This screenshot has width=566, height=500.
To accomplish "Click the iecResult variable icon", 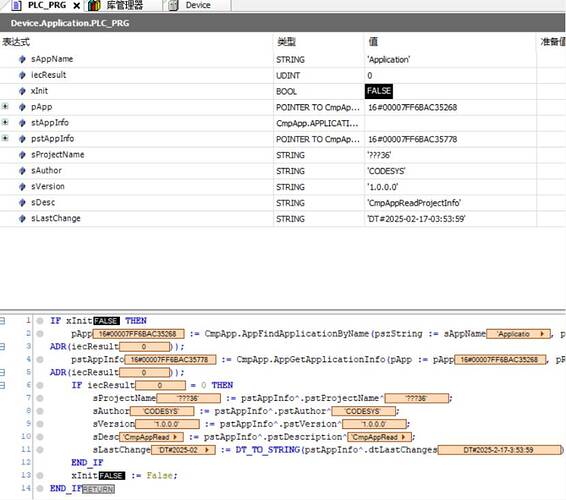I will tap(22, 75).
